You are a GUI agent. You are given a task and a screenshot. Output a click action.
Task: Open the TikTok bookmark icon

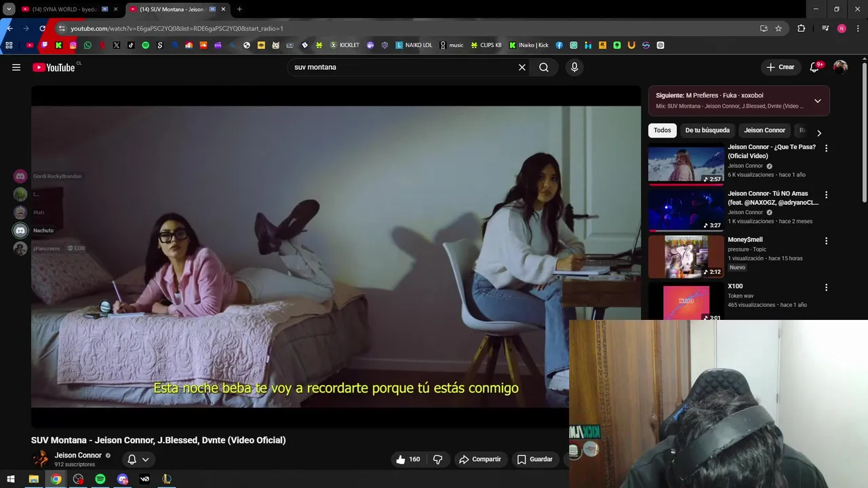pyautogui.click(x=131, y=45)
